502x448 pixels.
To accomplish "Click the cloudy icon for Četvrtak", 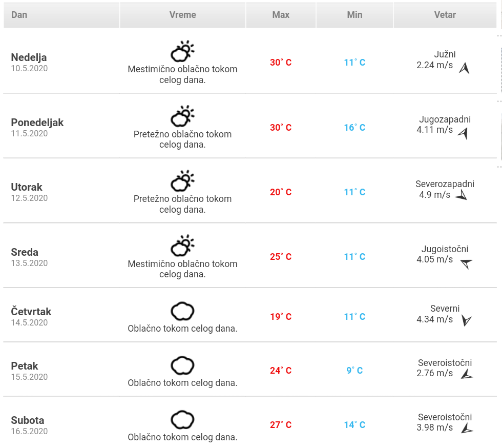I will 182,311.
